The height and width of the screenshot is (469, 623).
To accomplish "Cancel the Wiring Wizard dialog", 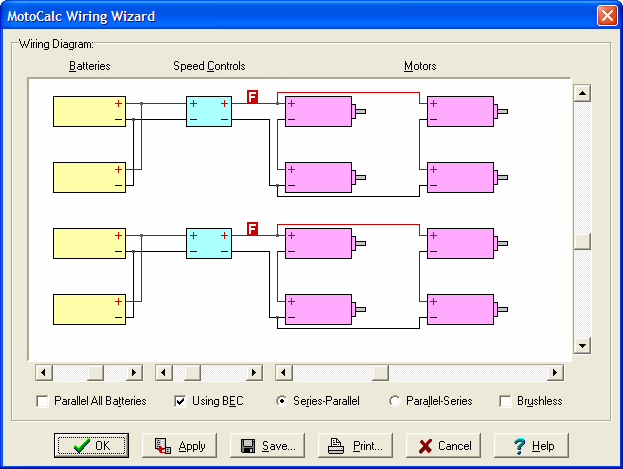I will (443, 446).
